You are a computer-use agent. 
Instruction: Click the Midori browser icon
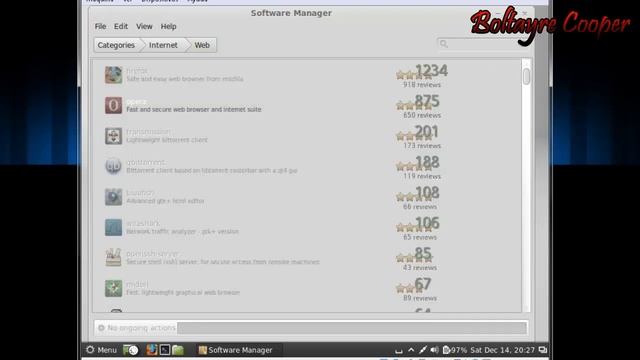[x=113, y=288]
